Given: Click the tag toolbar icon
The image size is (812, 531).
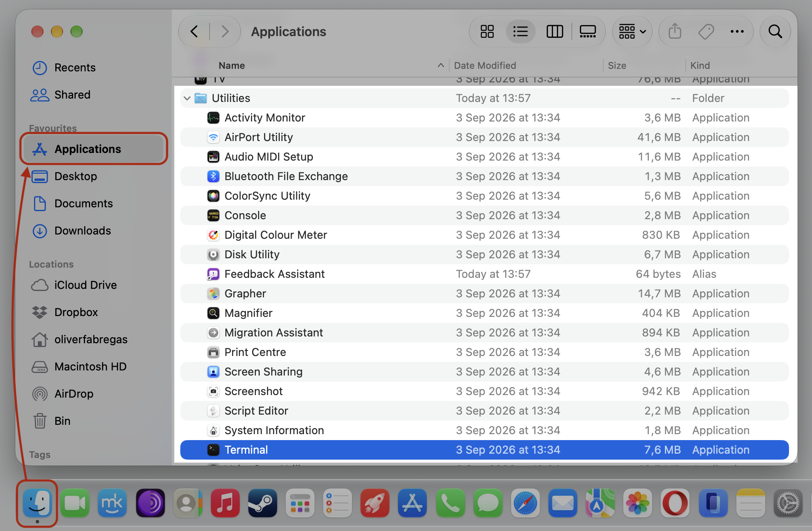Looking at the screenshot, I should coord(706,31).
